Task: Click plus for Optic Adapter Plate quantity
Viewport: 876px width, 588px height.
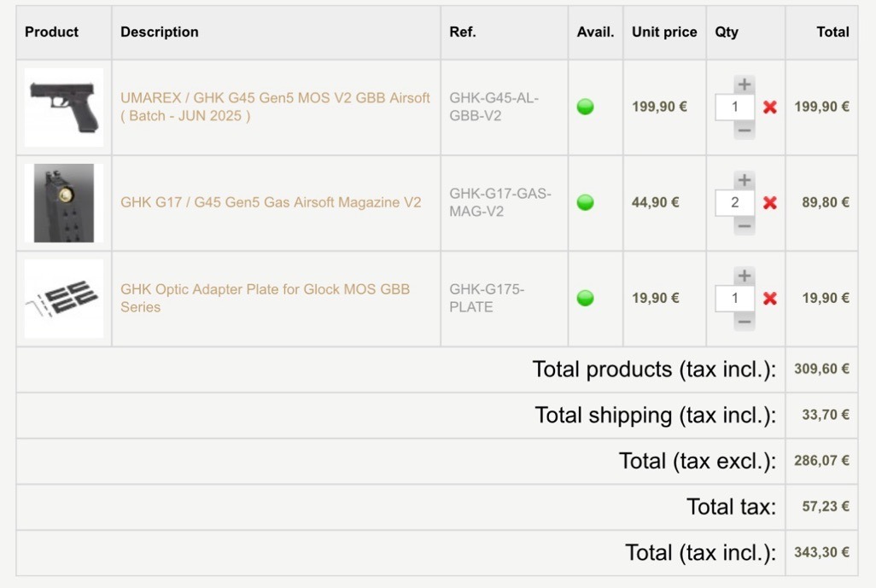Action: 744,276
